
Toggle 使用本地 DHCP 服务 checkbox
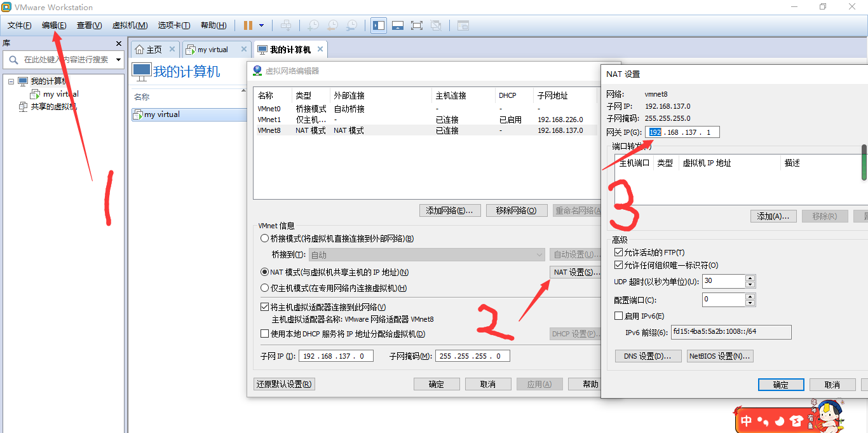(265, 334)
